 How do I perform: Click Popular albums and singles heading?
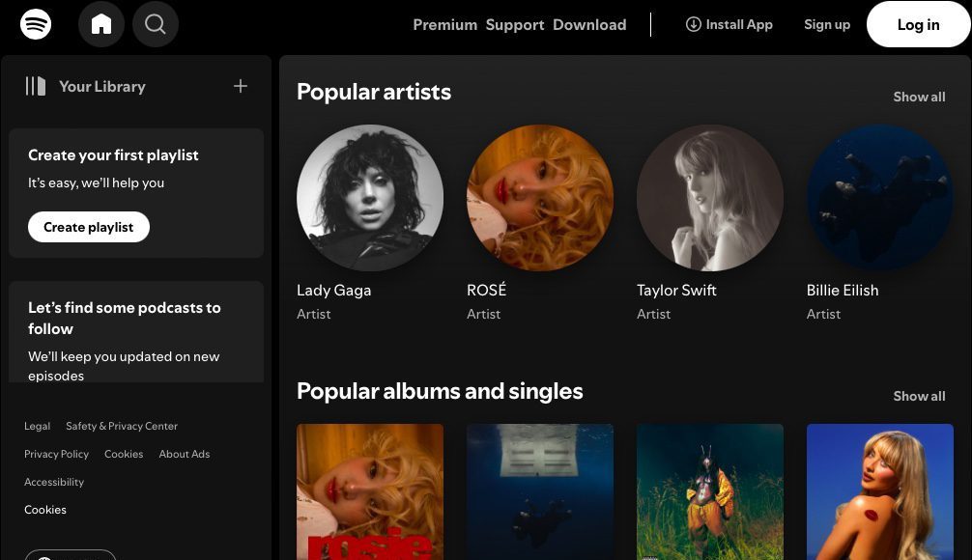coord(440,391)
